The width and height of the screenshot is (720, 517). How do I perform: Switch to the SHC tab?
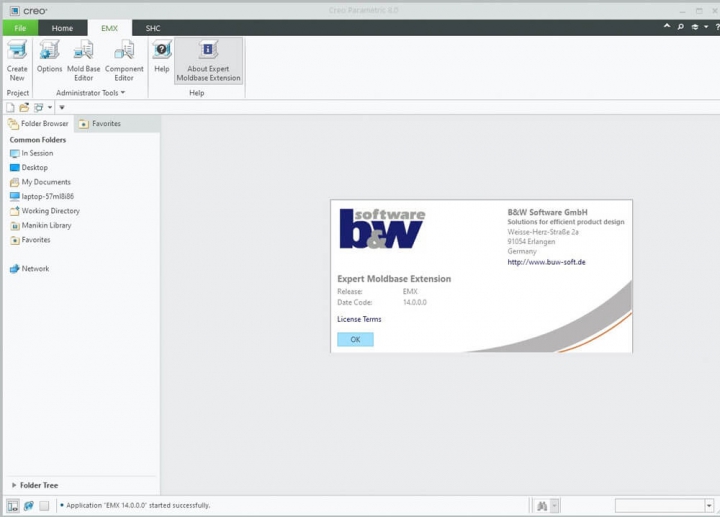tap(153, 28)
